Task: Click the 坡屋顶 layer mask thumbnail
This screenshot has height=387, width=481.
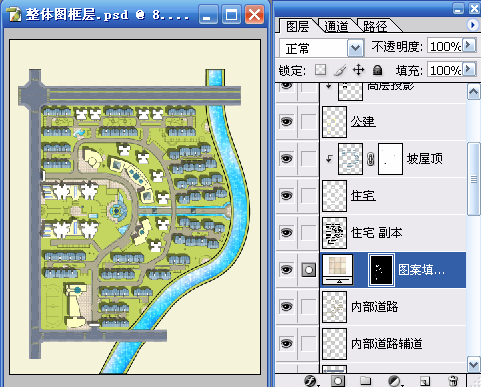Action: pos(390,159)
